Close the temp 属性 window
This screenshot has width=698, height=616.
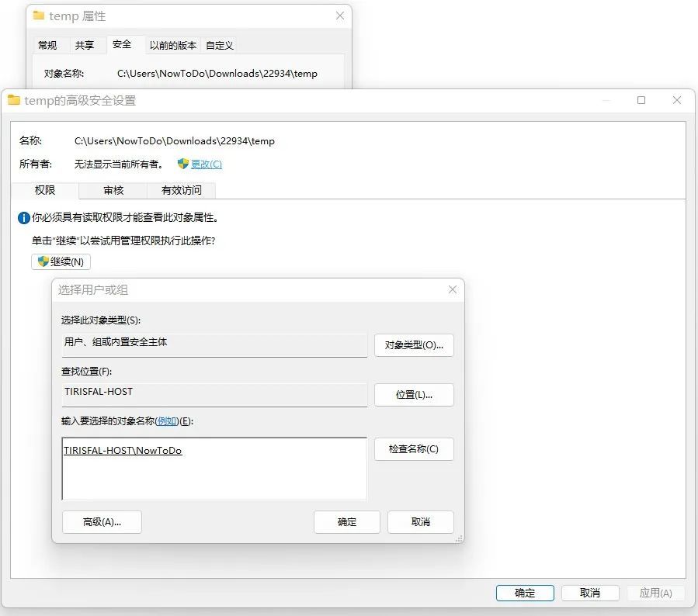point(339,16)
